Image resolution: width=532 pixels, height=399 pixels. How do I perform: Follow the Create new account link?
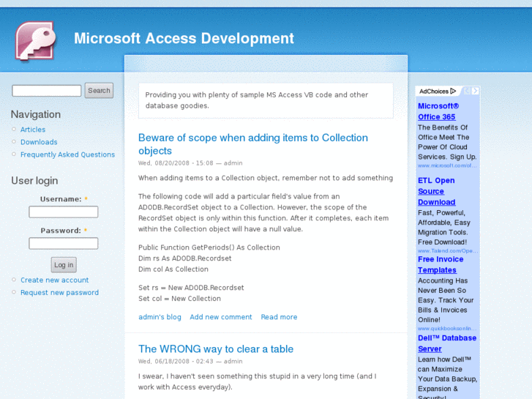click(55, 280)
